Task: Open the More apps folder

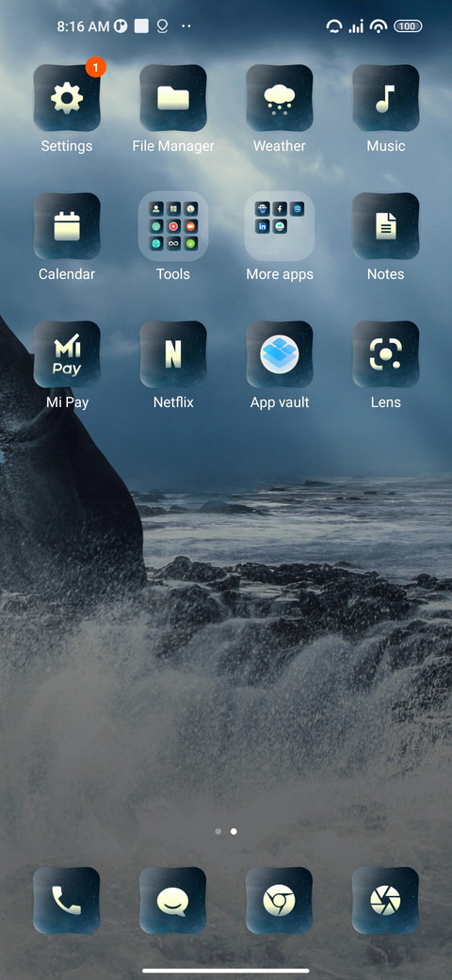Action: point(279,226)
